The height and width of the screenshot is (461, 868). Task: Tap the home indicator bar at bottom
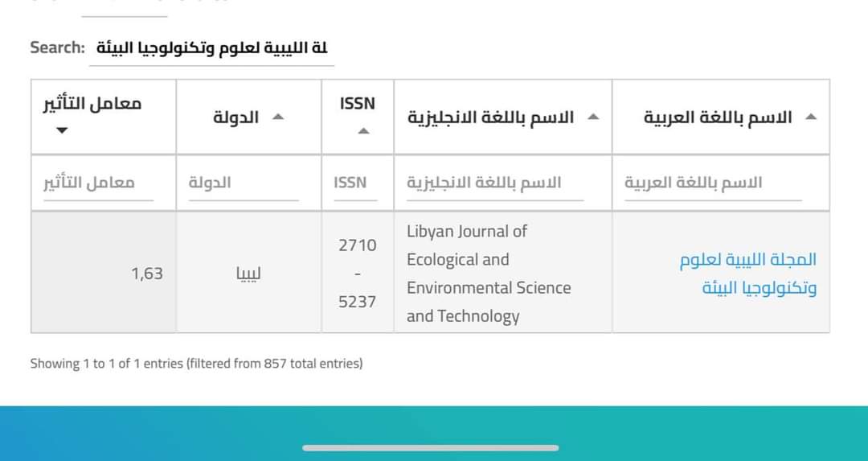pyautogui.click(x=430, y=447)
